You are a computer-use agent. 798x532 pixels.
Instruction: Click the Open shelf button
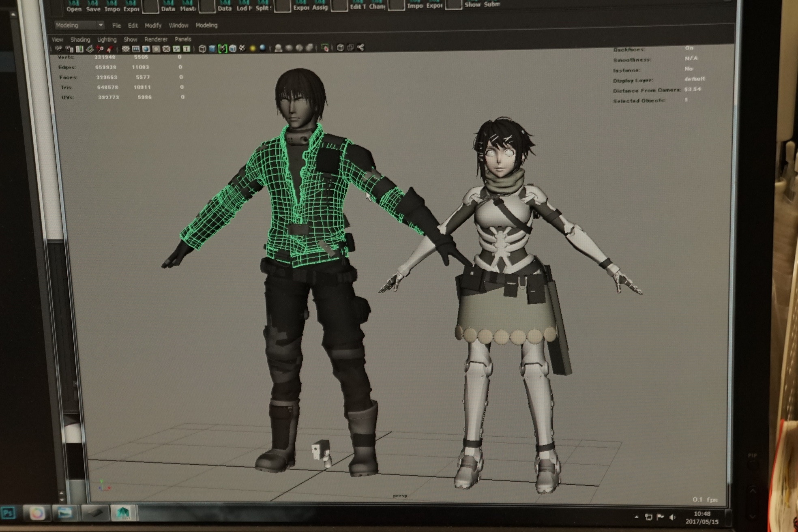click(74, 6)
